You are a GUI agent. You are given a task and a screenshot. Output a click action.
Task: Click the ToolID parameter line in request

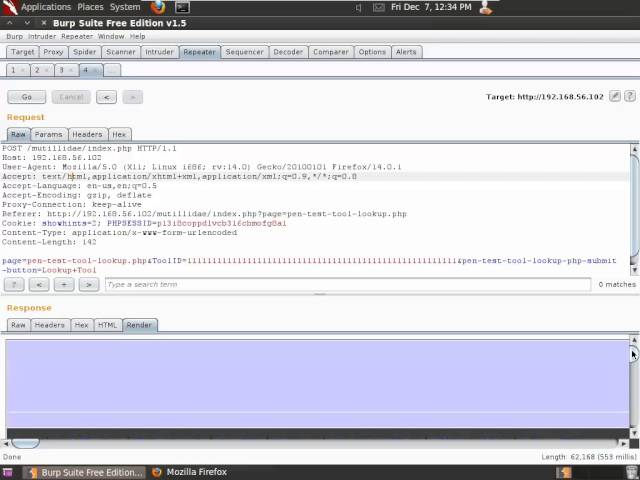pyautogui.click(x=309, y=261)
